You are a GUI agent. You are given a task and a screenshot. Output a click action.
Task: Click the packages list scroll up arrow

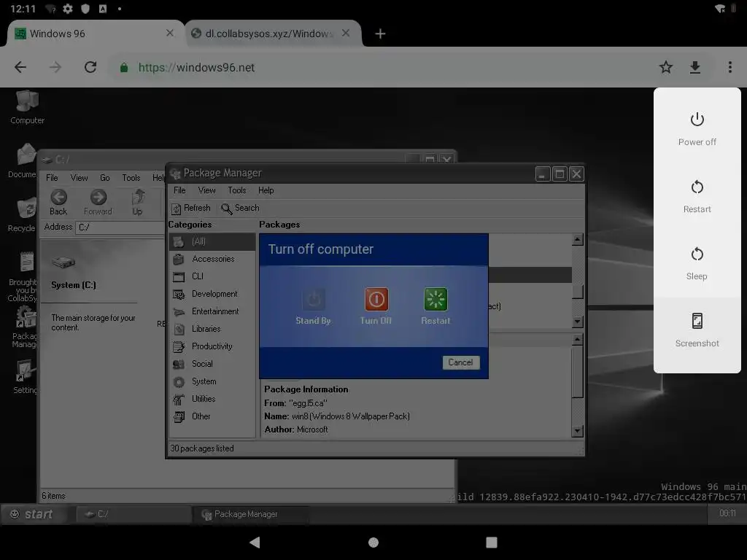pyautogui.click(x=578, y=239)
